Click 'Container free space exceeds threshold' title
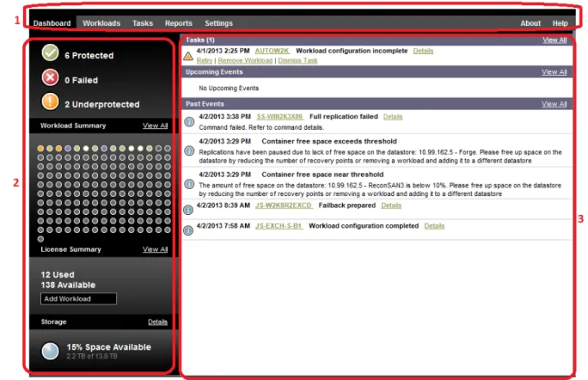The height and width of the screenshot is (380, 588). point(329,141)
